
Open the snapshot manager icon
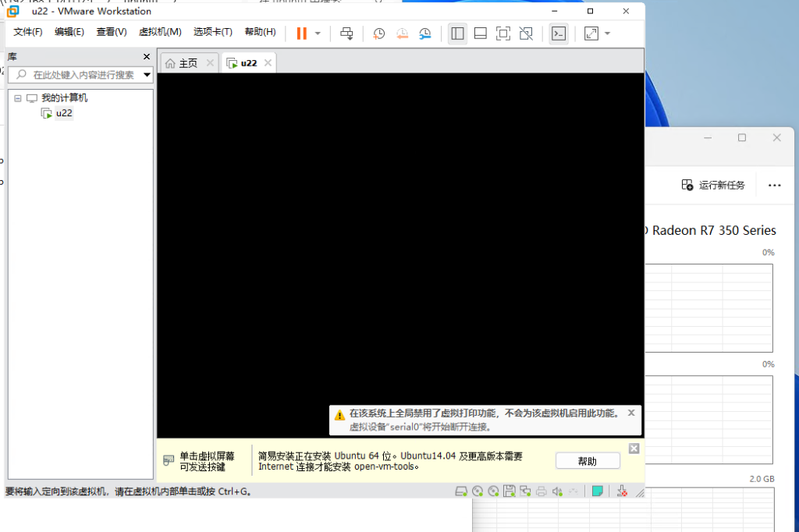tap(425, 34)
